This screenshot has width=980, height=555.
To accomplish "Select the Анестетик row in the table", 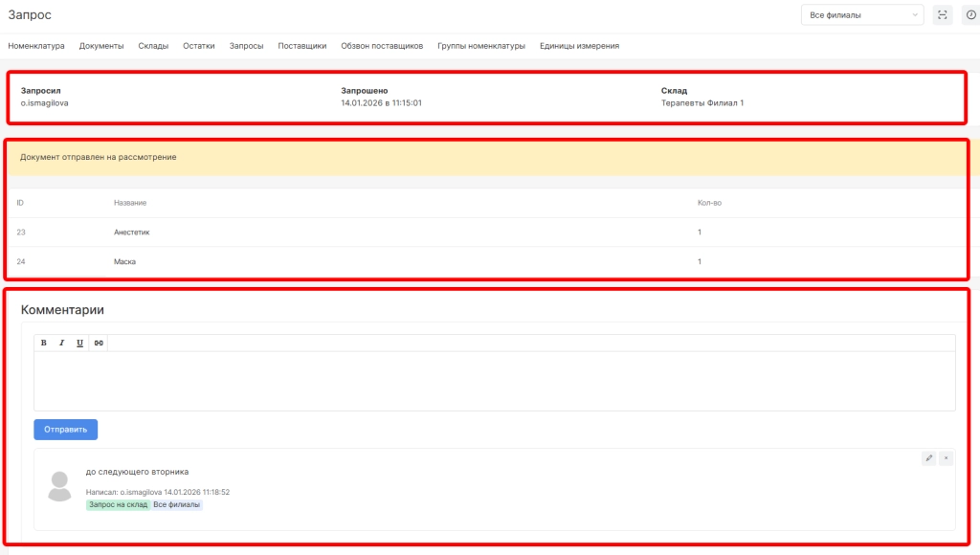I will [x=132, y=233].
